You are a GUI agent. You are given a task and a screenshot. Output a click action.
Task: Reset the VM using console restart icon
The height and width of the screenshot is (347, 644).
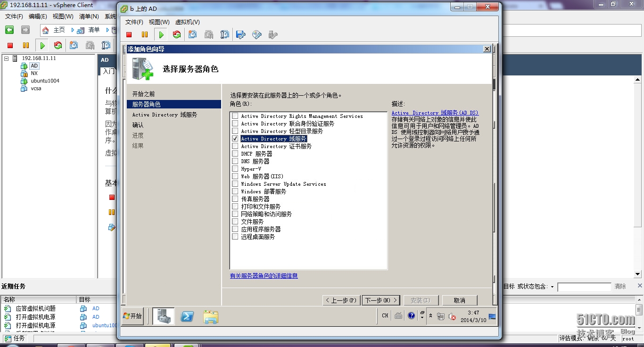[177, 34]
